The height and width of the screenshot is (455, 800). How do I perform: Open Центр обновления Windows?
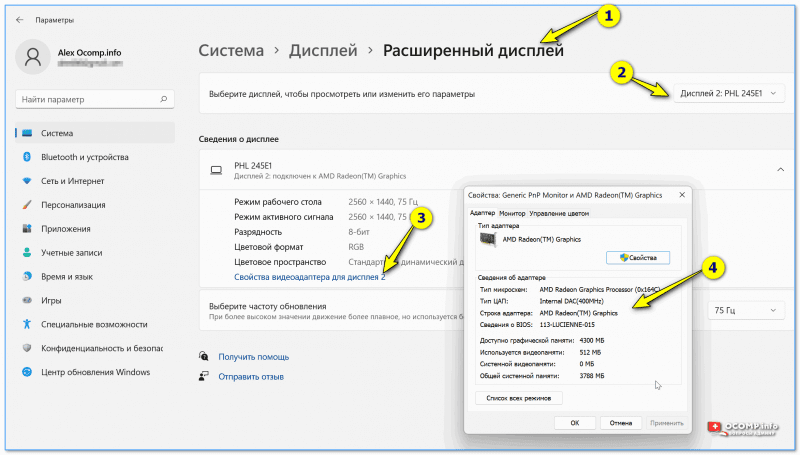pos(95,372)
